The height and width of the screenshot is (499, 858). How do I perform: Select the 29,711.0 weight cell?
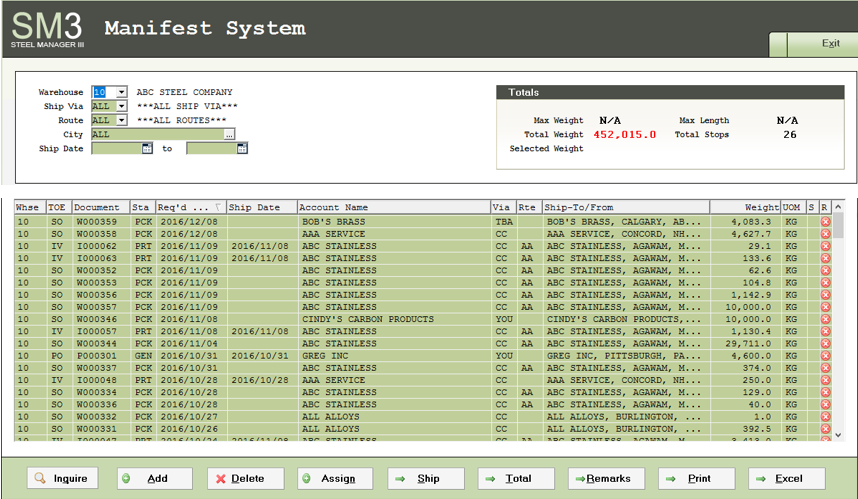(745, 344)
